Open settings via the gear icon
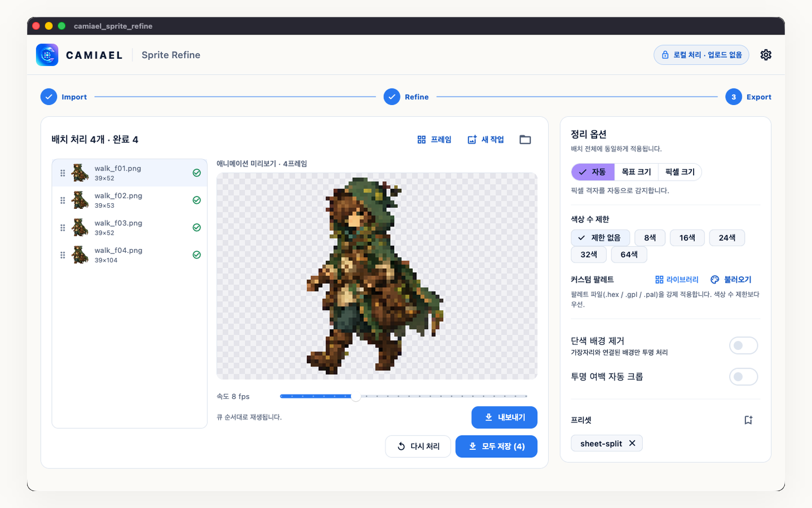 [x=766, y=55]
